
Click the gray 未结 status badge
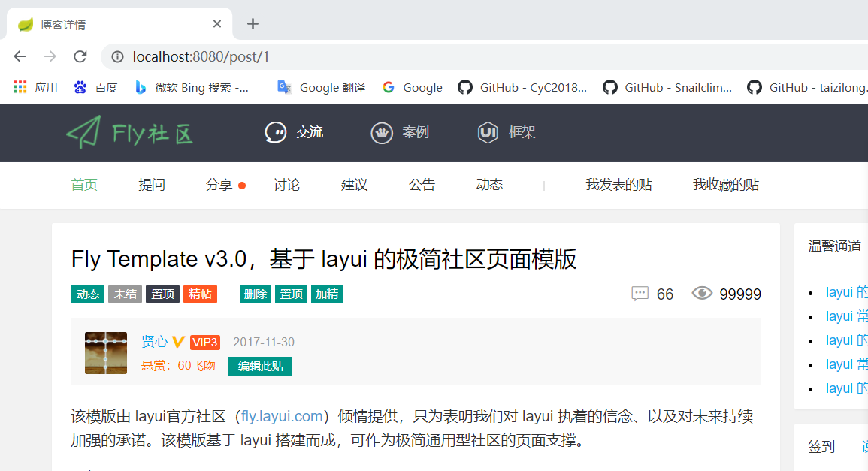pyautogui.click(x=125, y=294)
